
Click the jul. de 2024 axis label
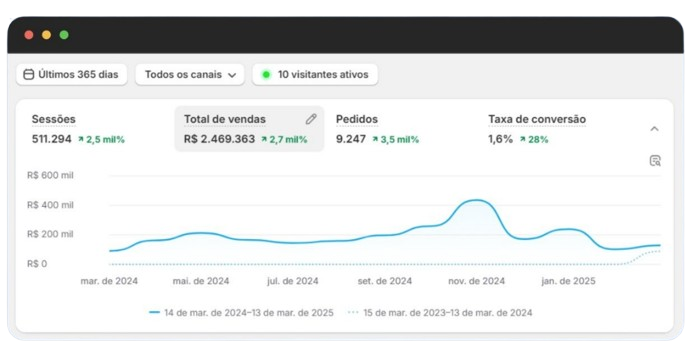click(x=293, y=281)
